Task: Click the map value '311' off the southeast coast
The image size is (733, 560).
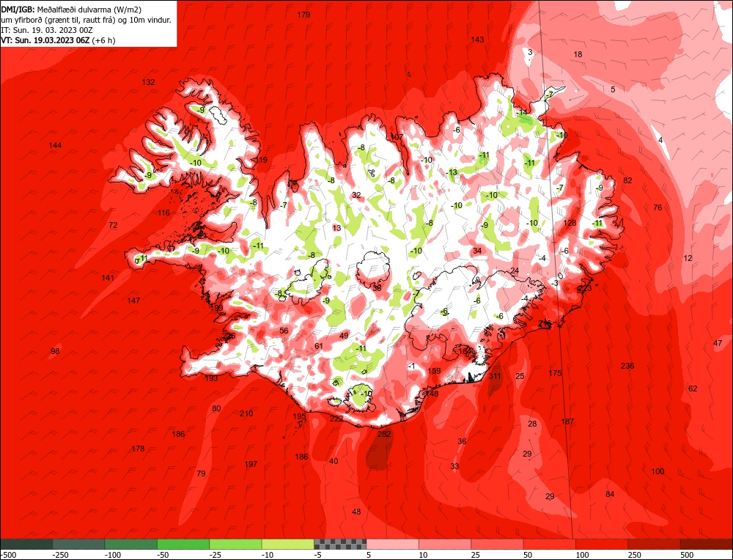Action: pyautogui.click(x=495, y=376)
